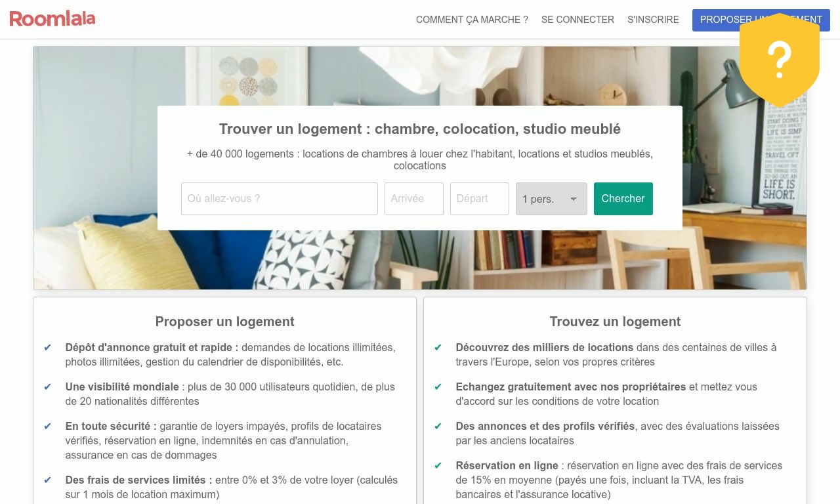Select Se connecter in the navigation bar

[577, 20]
